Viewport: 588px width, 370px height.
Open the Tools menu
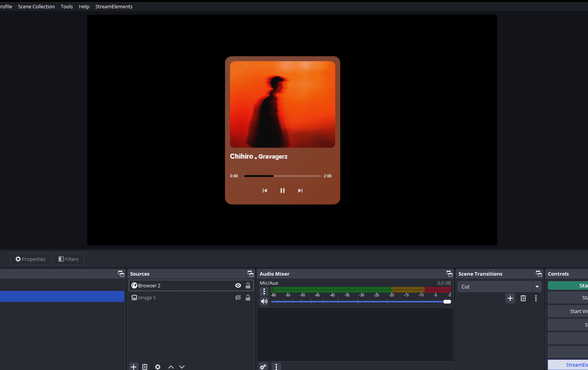coord(67,6)
